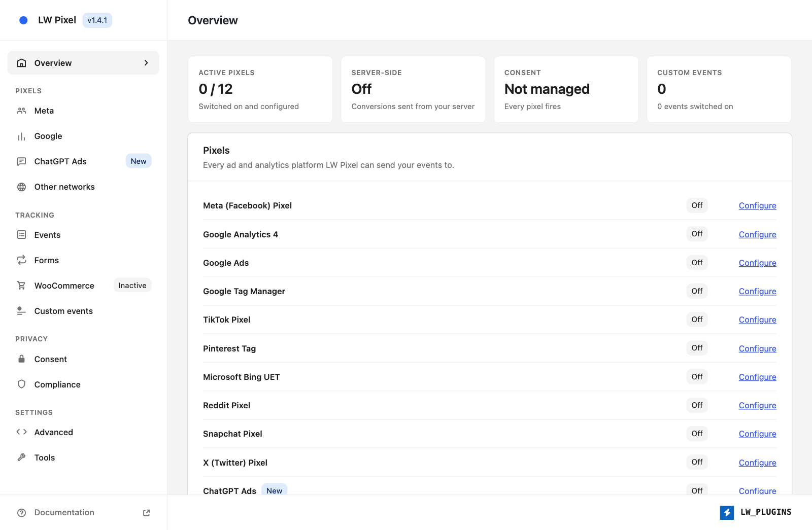Click the Compliance shield icon

coord(21,384)
